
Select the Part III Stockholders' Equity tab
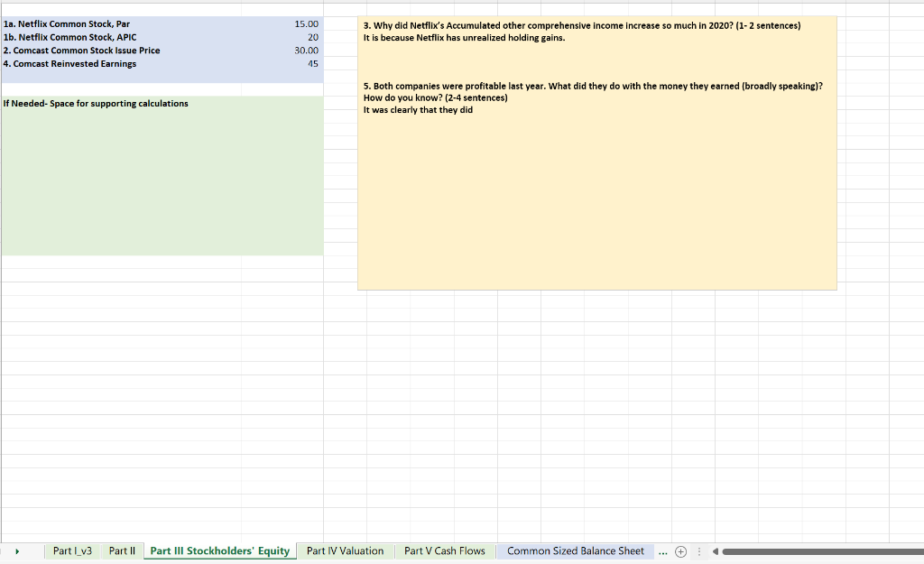click(x=220, y=551)
